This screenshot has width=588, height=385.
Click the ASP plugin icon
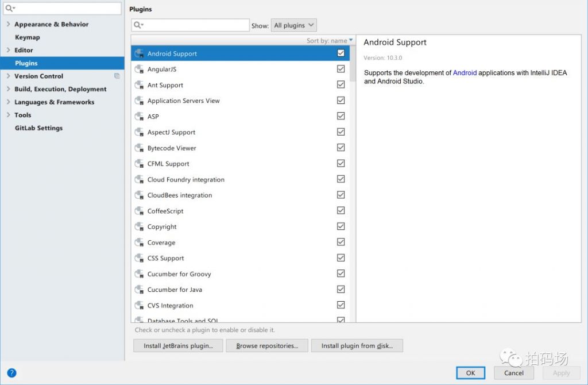click(139, 116)
